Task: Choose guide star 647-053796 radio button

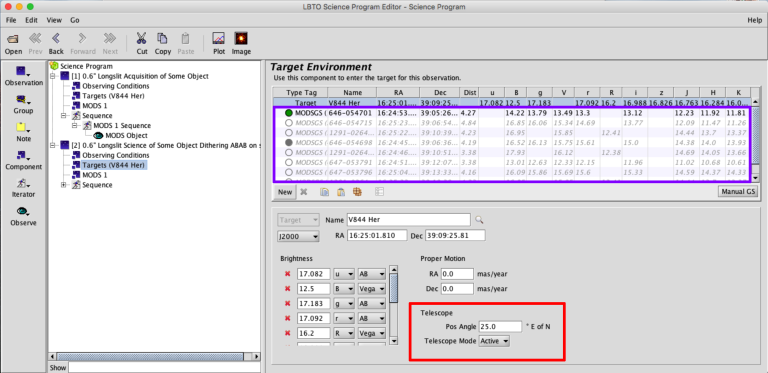Action: click(288, 172)
